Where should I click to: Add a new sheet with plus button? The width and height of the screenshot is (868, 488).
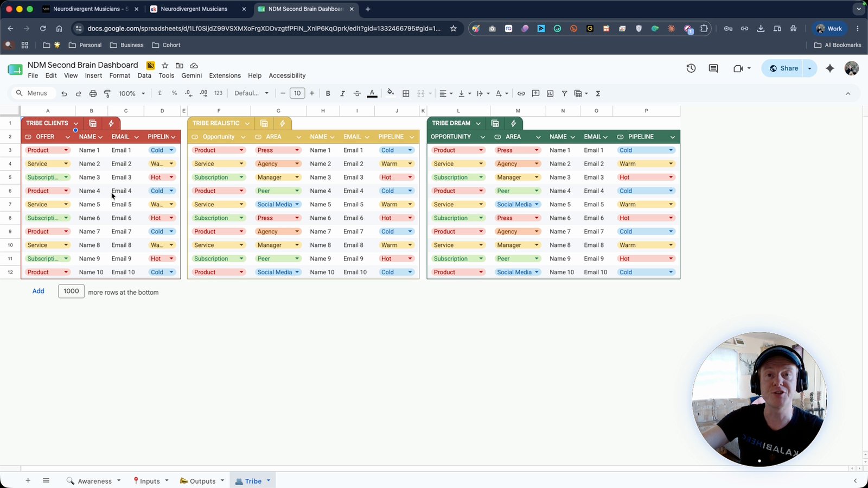(x=28, y=480)
